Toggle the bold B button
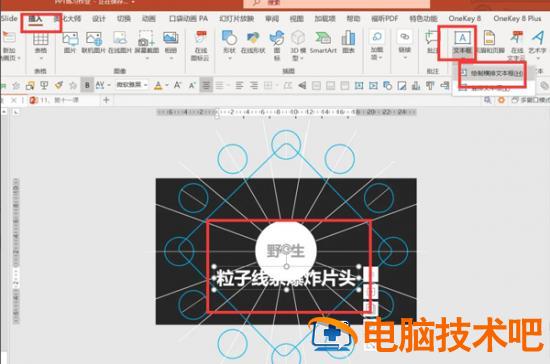The height and width of the screenshot is (364, 550). point(87,85)
